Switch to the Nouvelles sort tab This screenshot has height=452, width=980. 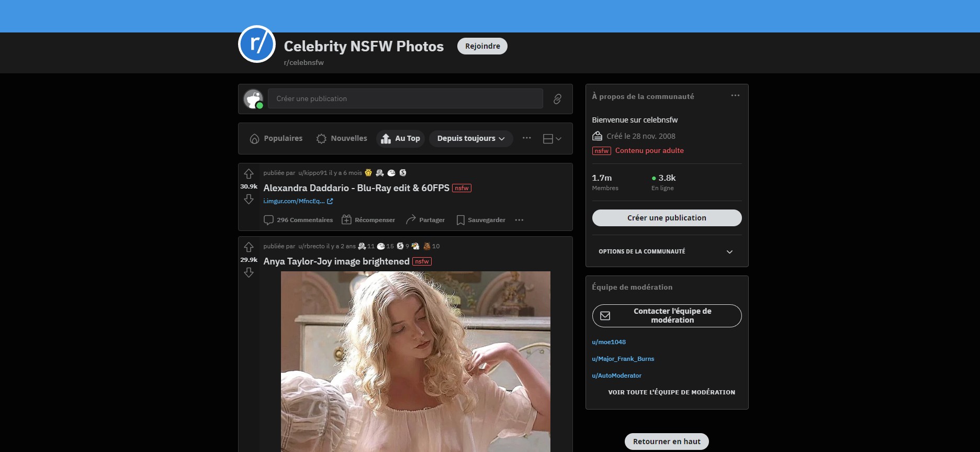(x=342, y=139)
